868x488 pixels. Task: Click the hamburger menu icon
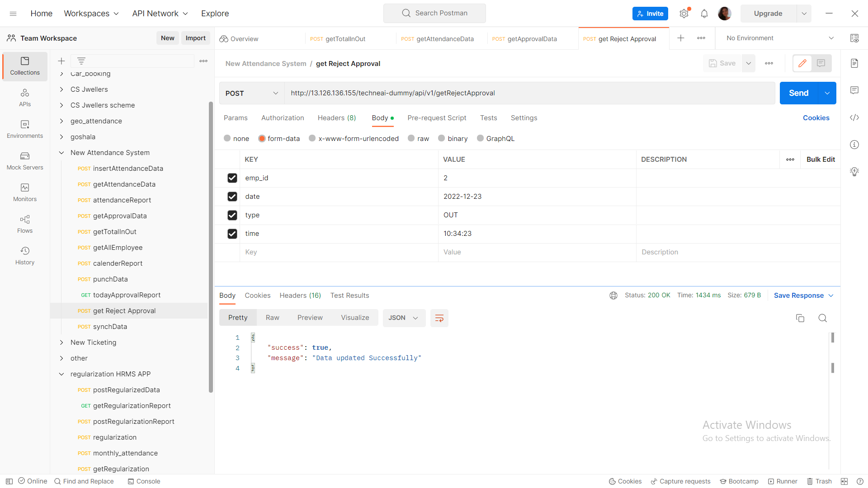13,14
